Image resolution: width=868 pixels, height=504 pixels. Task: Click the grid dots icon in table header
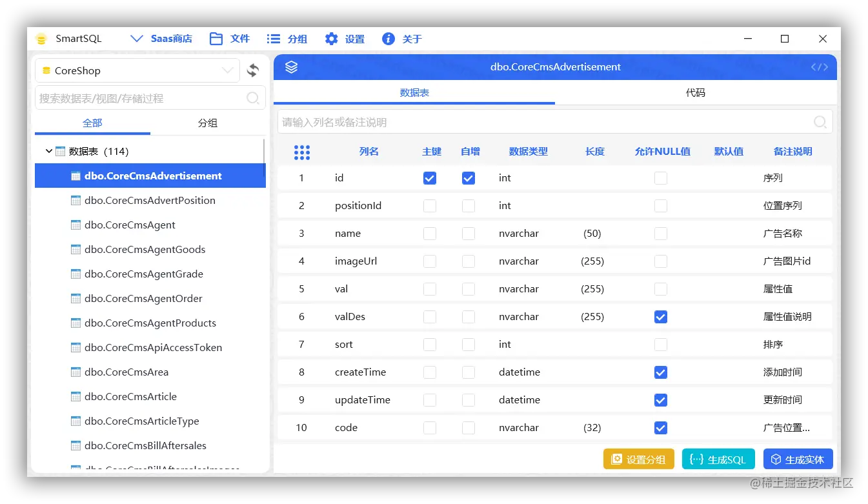click(x=301, y=152)
